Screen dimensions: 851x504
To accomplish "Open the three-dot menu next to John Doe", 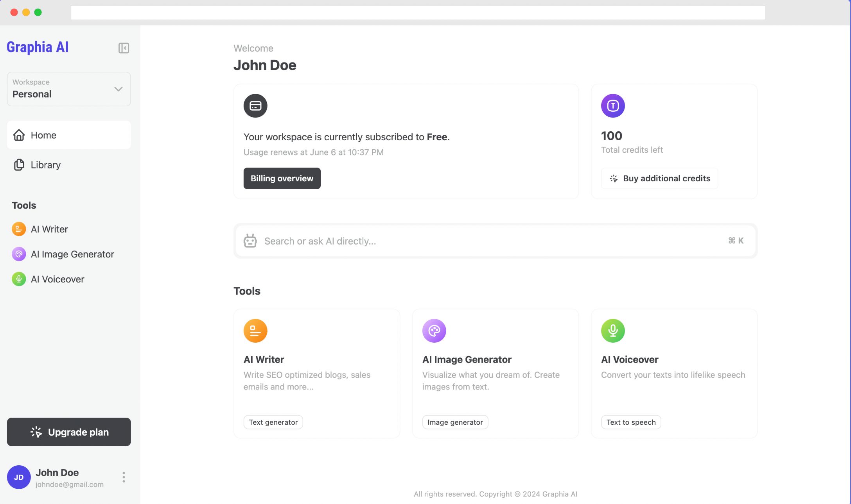I will pyautogui.click(x=123, y=477).
